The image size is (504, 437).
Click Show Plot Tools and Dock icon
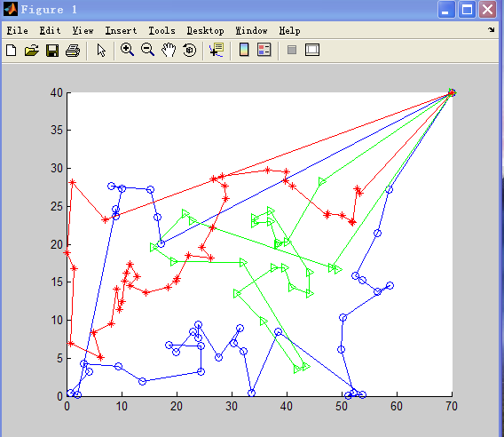(312, 50)
